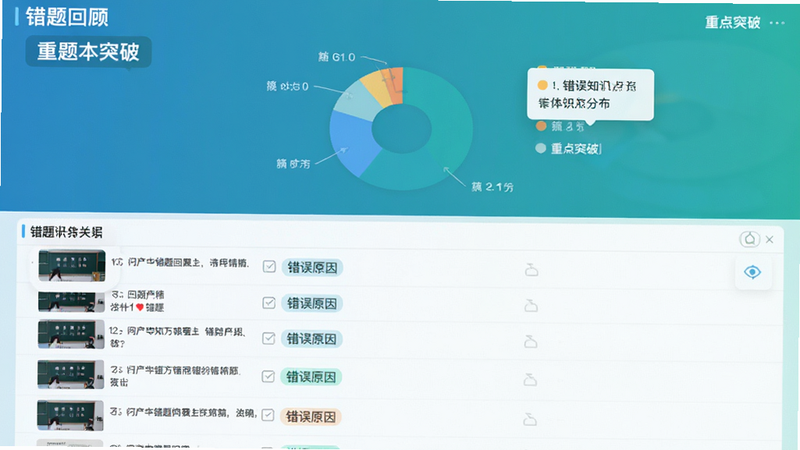800x450 pixels.
Task: Open 重点突破 in the top right
Action: tap(733, 22)
